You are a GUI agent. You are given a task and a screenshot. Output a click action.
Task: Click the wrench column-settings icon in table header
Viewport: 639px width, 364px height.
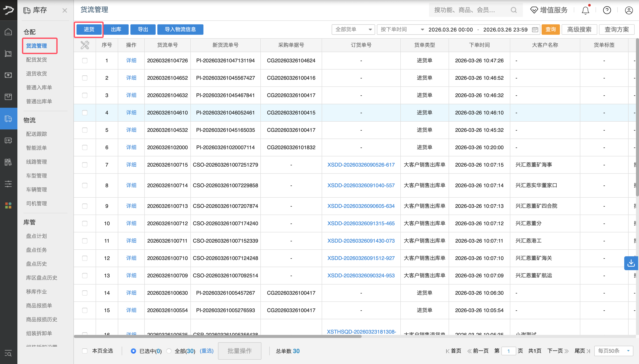tap(85, 45)
